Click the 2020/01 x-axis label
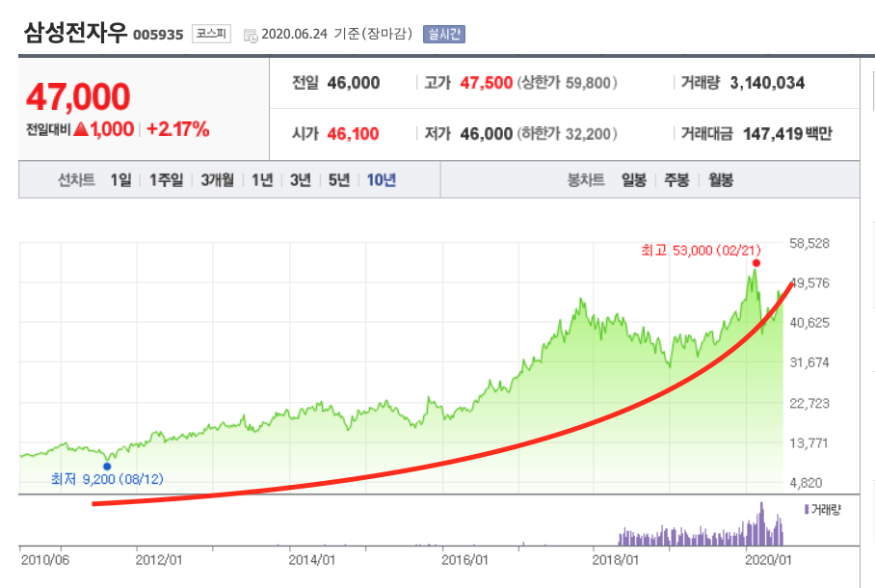This screenshot has width=875, height=588. (x=769, y=560)
